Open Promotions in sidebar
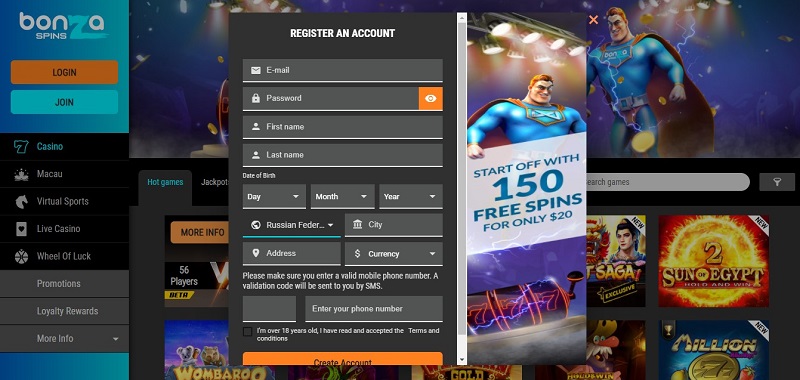This screenshot has width=800, height=380. click(64, 284)
